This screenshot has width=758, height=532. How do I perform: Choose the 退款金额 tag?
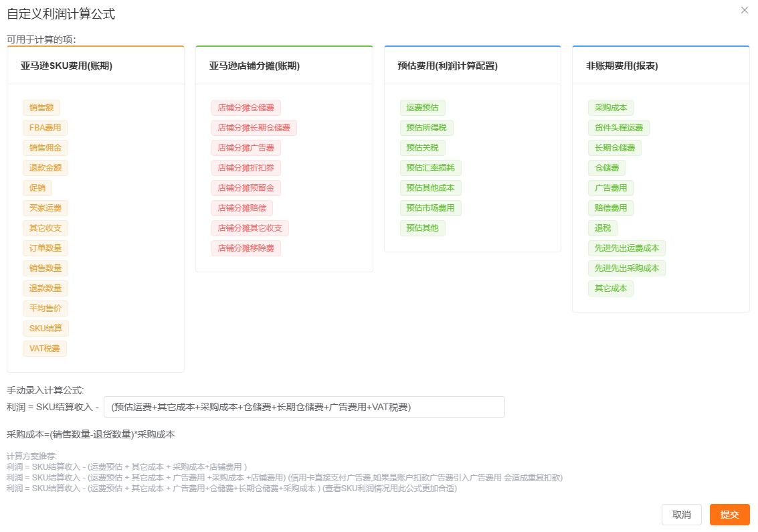click(45, 168)
